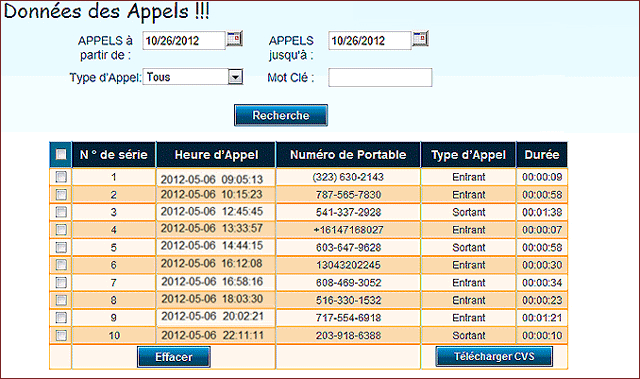The width and height of the screenshot is (640, 379).
Task: Check the box for call row 3
Action: (x=61, y=212)
